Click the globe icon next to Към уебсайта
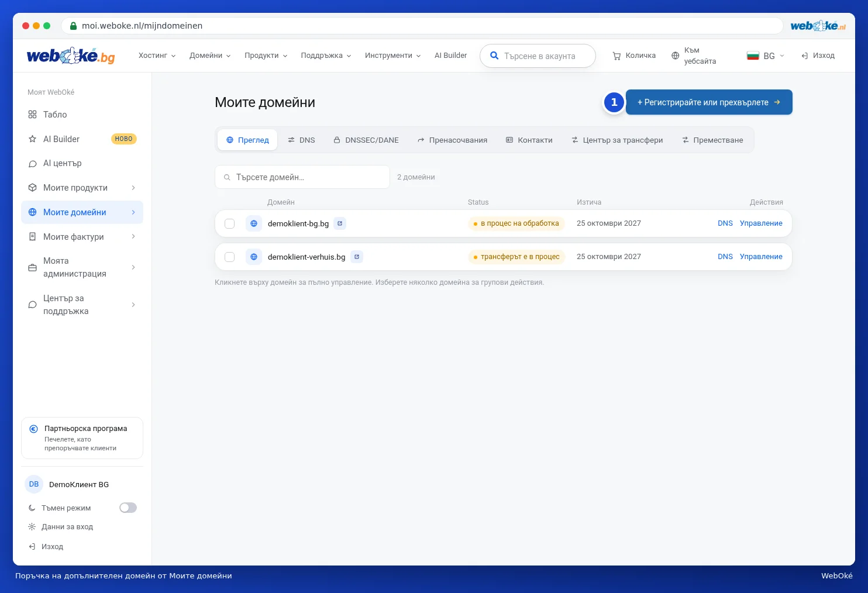This screenshot has width=868, height=593. click(x=676, y=56)
